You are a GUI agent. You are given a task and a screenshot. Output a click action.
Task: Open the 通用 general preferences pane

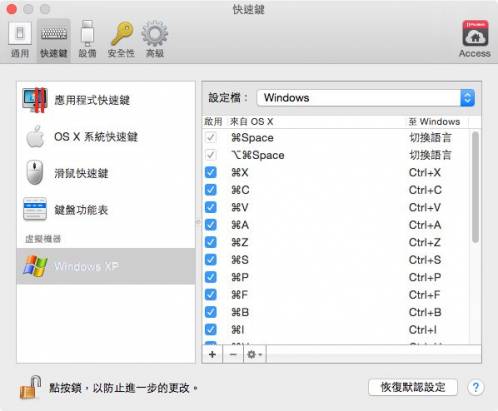click(20, 39)
